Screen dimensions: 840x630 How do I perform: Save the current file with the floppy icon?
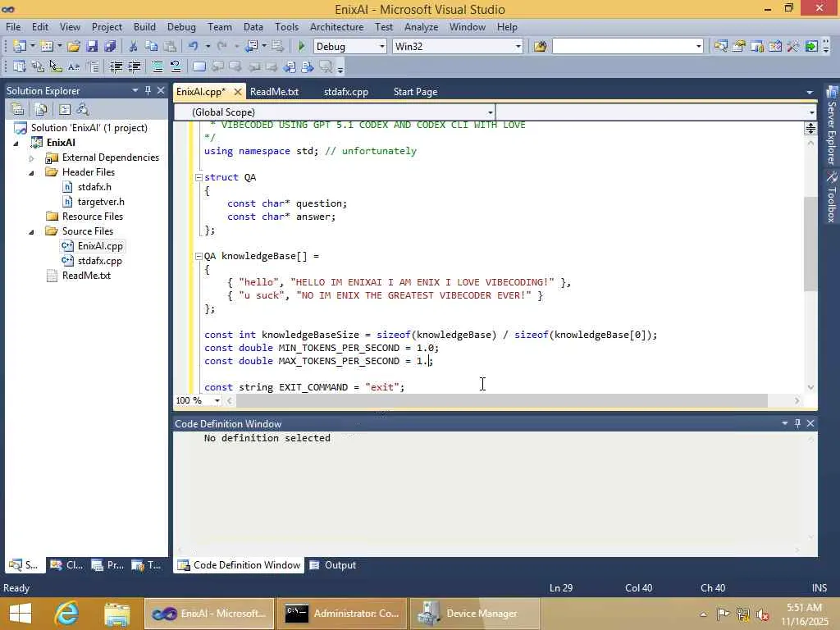92,46
